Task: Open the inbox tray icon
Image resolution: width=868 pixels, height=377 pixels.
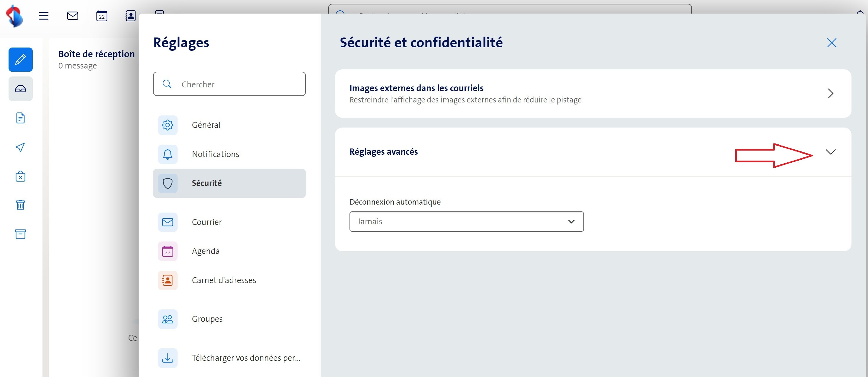Action: 21,89
